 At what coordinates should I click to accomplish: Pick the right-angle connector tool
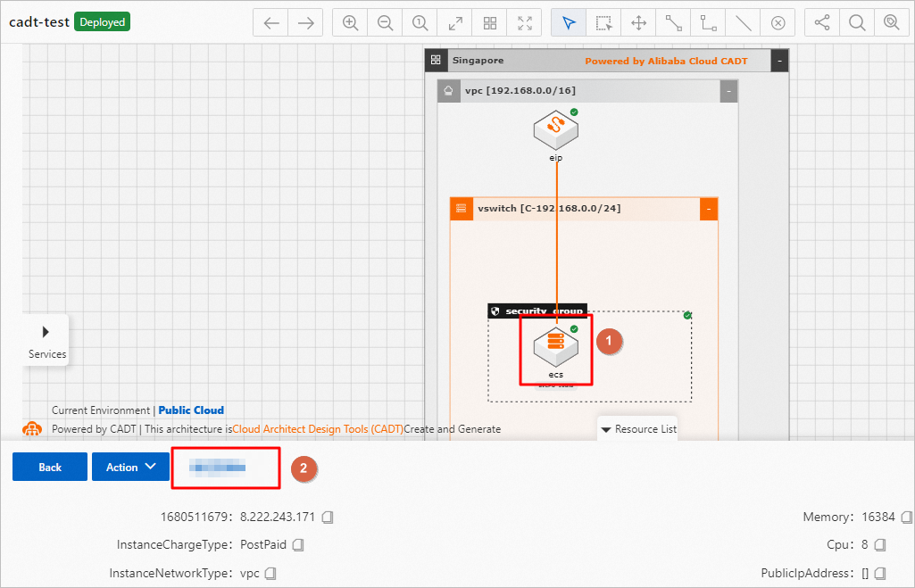coord(709,22)
